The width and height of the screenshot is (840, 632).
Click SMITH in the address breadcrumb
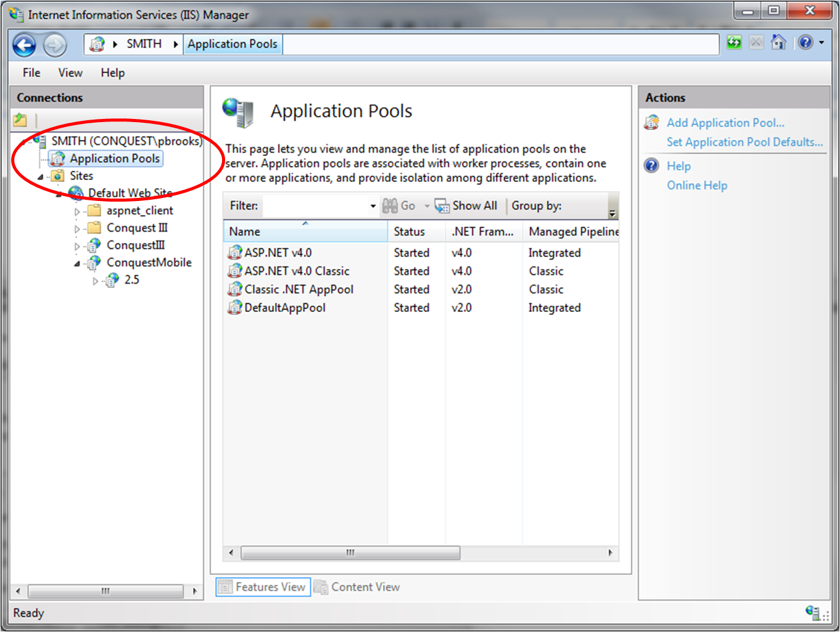point(144,44)
